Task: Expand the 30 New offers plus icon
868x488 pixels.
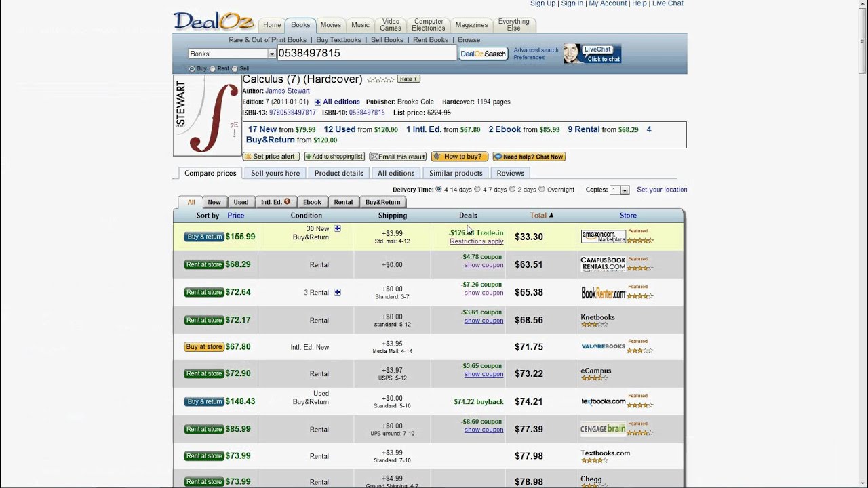Action: click(337, 229)
